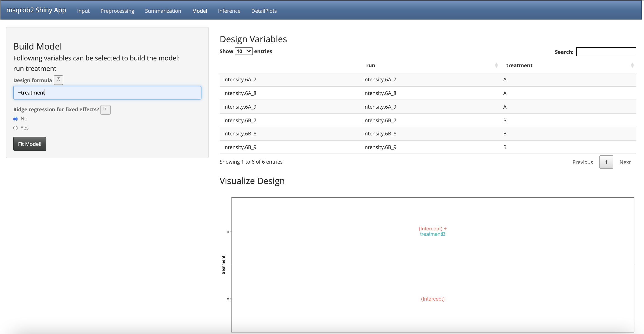
Task: Click the previous page navigation icon
Action: [582, 162]
